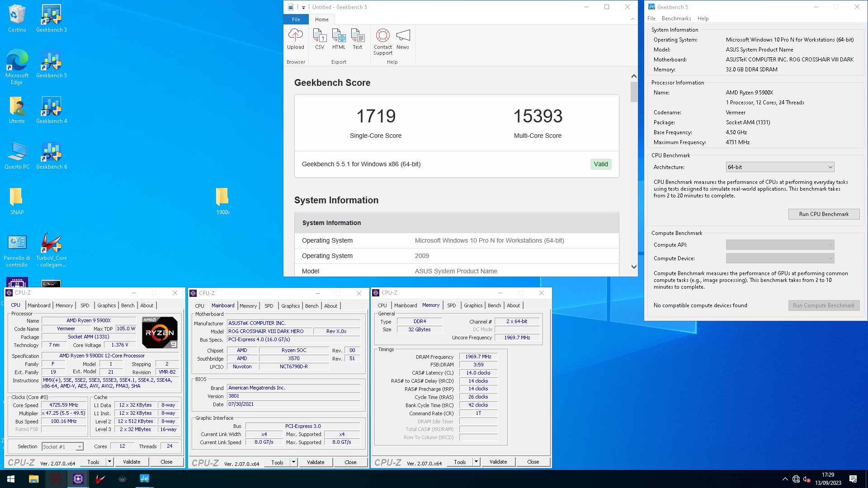Click the Valid badge in Geekbench Score
Image resolution: width=868 pixels, height=488 pixels.
pyautogui.click(x=601, y=164)
